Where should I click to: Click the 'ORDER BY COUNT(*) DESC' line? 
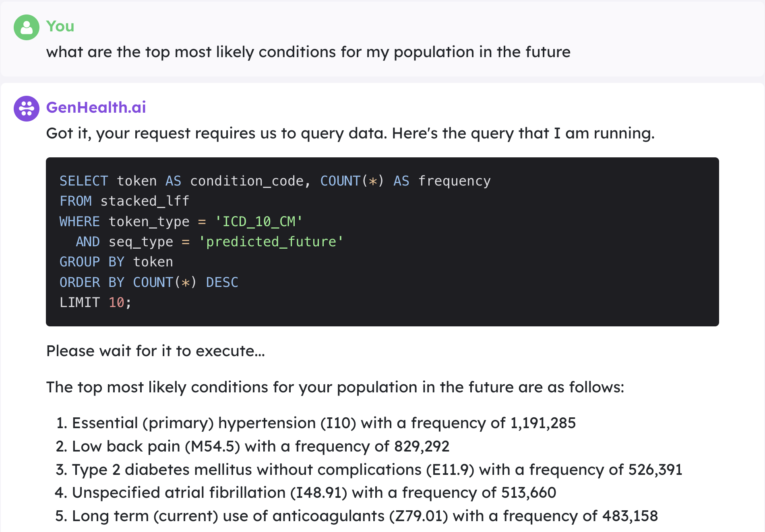click(149, 282)
